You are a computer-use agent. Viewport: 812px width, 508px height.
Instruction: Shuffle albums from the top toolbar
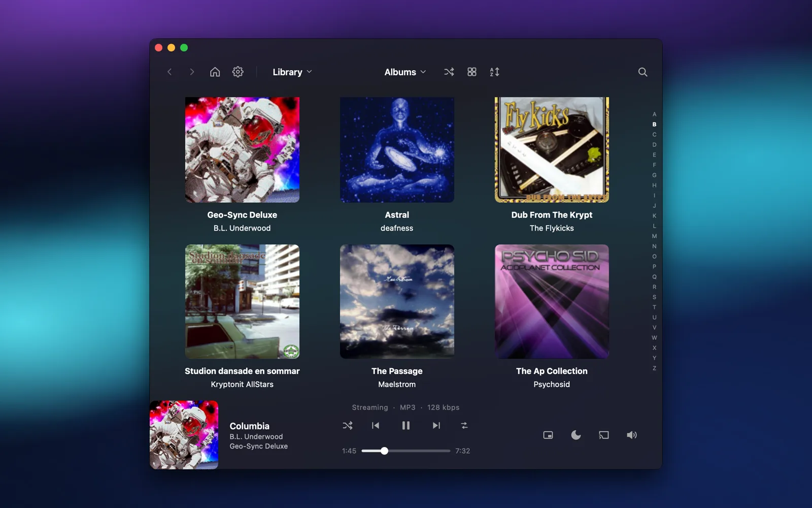click(449, 72)
